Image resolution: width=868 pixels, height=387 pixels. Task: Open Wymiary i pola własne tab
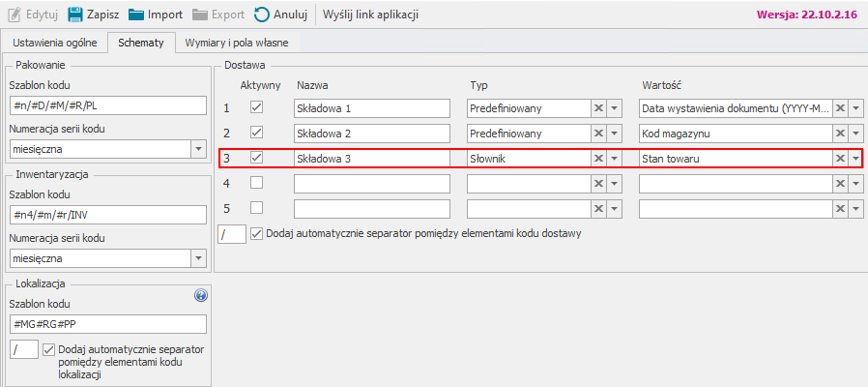[x=236, y=43]
